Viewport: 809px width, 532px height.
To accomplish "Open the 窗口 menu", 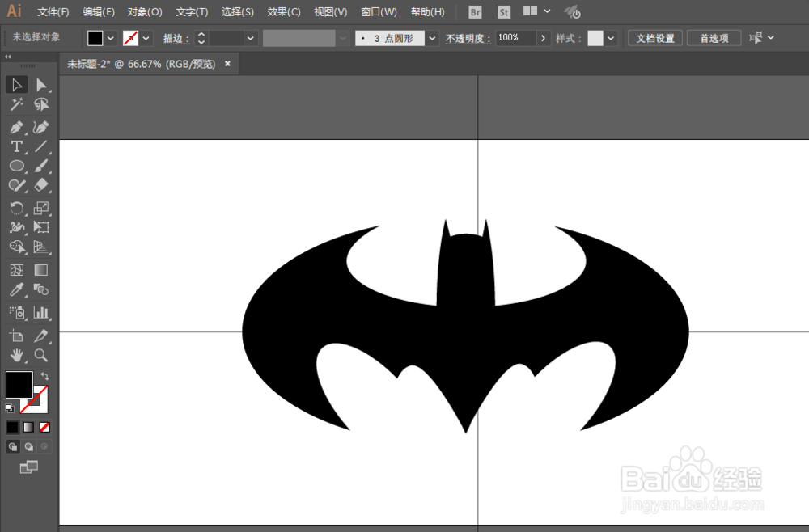I will click(378, 11).
